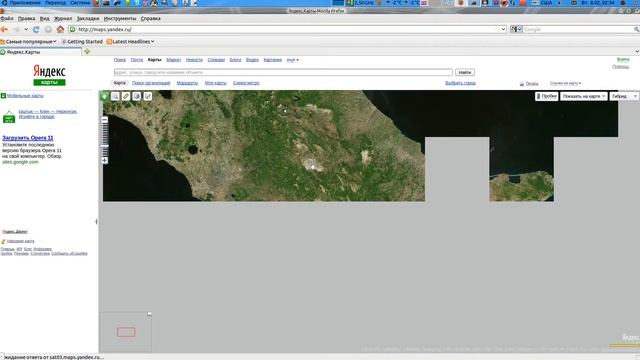Click the printer icon next to Печать
The width and height of the screenshot is (640, 360).
point(522,84)
